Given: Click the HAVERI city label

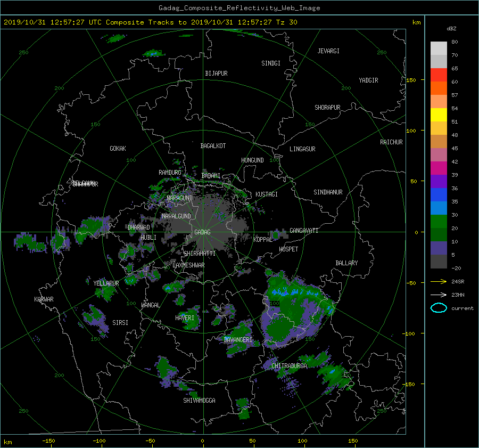Looking at the screenshot, I should [x=185, y=318].
